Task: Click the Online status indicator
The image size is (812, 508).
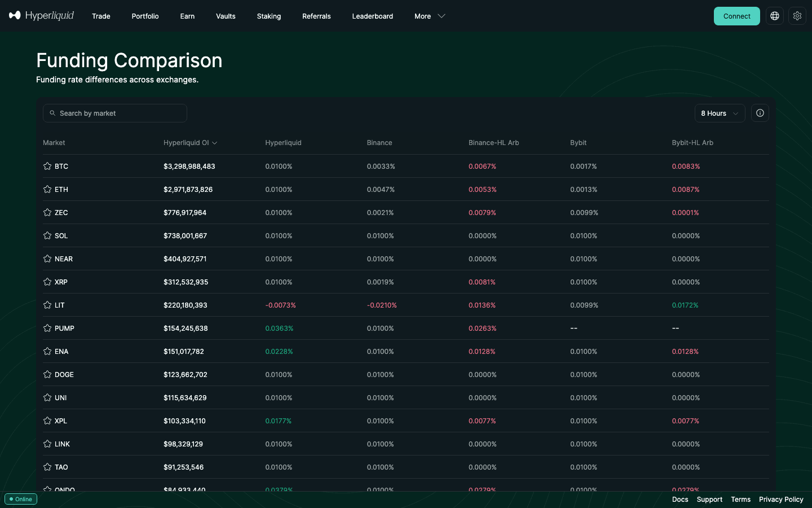Action: point(21,499)
